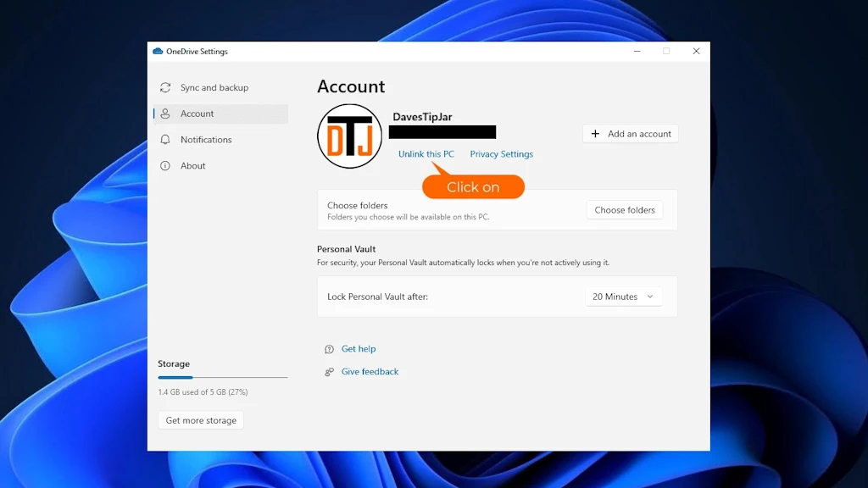Click '1.4 GB used of 5 GB (27%)' text
The width and height of the screenshot is (868, 488).
203,391
